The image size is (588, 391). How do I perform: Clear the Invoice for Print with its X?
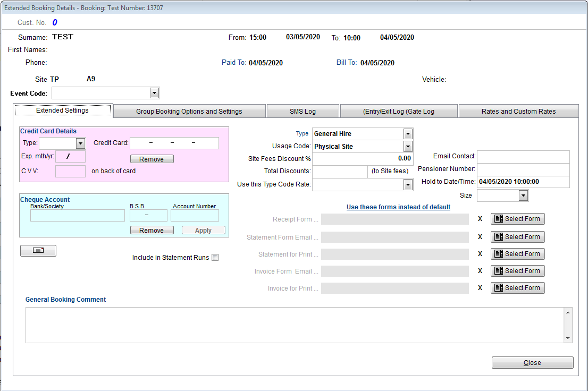click(x=480, y=288)
